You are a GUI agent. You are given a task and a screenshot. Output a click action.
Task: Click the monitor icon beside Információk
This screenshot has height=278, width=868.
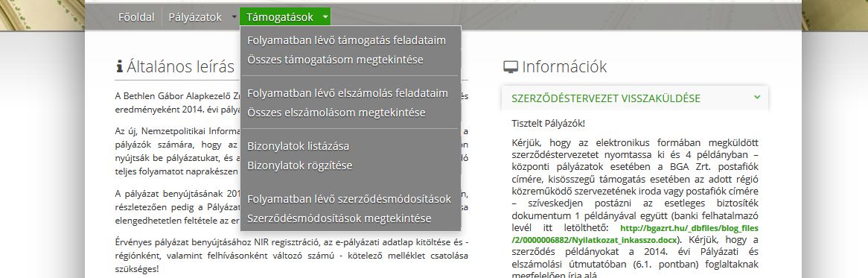(x=511, y=67)
